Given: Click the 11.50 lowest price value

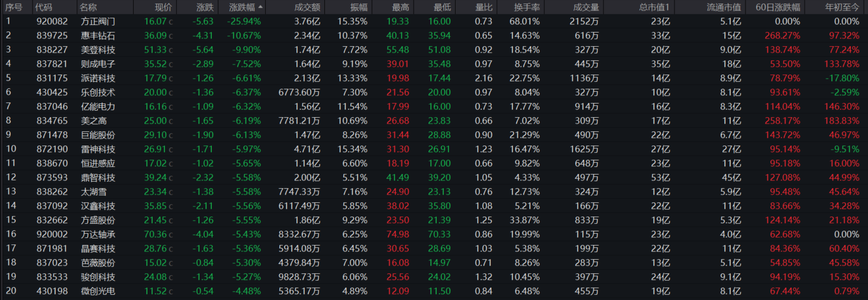Looking at the screenshot, I should (x=440, y=291).
